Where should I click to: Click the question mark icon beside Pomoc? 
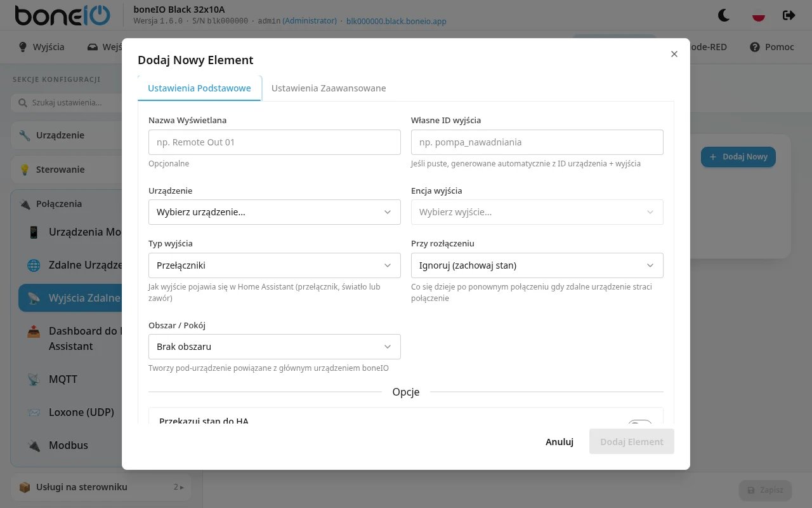tap(755, 47)
